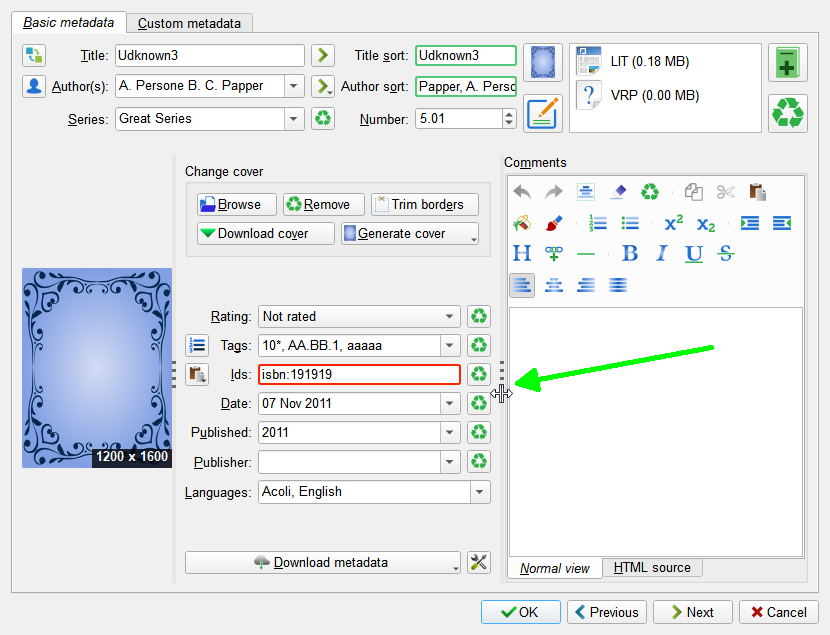Open Published date dropdown
This screenshot has height=635, width=830.
pos(449,432)
